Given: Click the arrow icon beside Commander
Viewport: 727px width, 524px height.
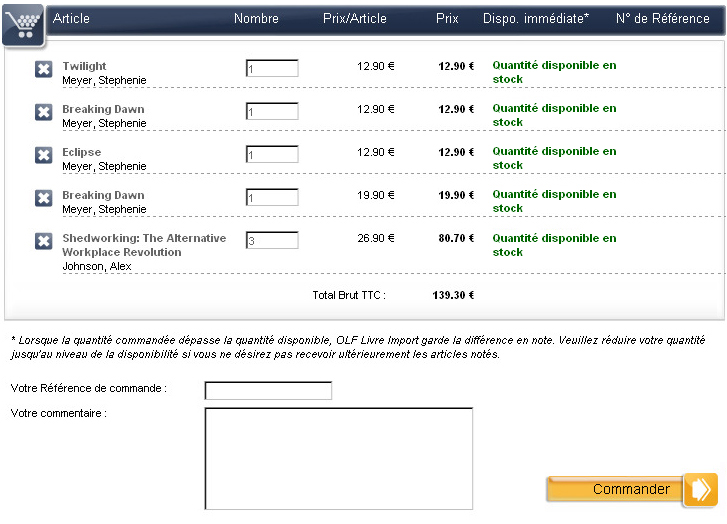Looking at the screenshot, I should tap(701, 489).
